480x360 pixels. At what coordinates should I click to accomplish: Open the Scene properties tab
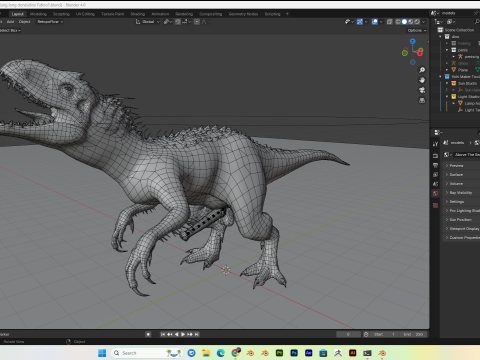435,184
